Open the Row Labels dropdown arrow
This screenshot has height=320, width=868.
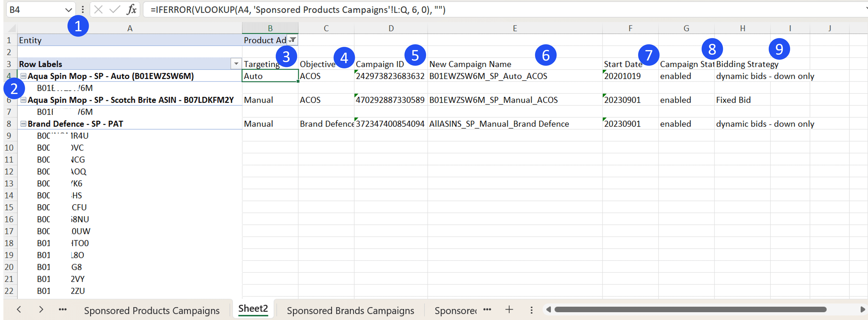(236, 64)
